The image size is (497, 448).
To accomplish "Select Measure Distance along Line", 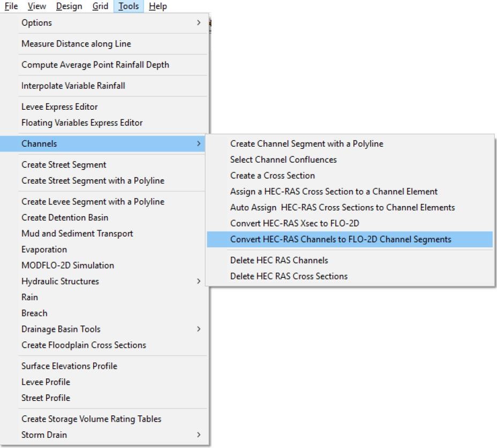I will click(76, 44).
